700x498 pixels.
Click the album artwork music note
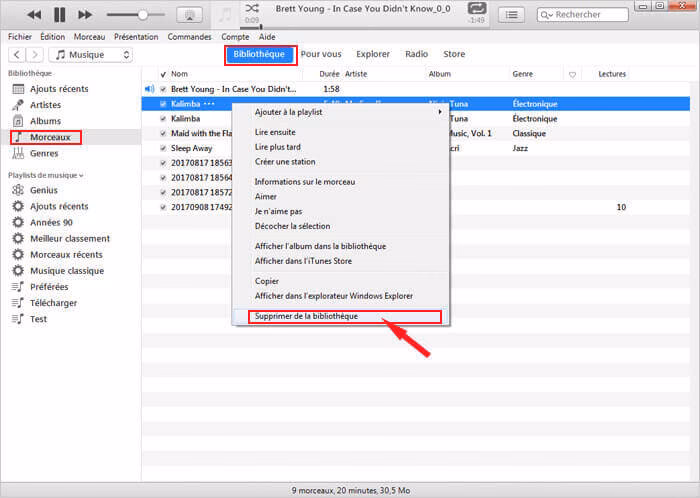[225, 15]
